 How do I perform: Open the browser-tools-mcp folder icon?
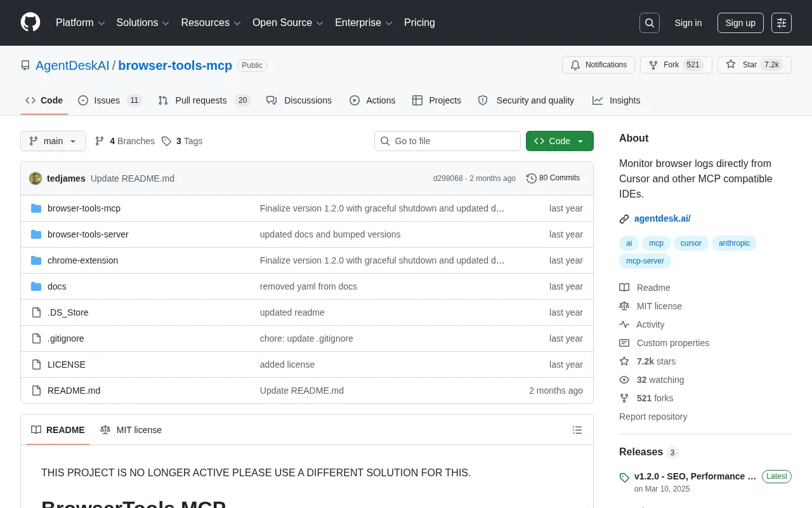click(x=36, y=208)
